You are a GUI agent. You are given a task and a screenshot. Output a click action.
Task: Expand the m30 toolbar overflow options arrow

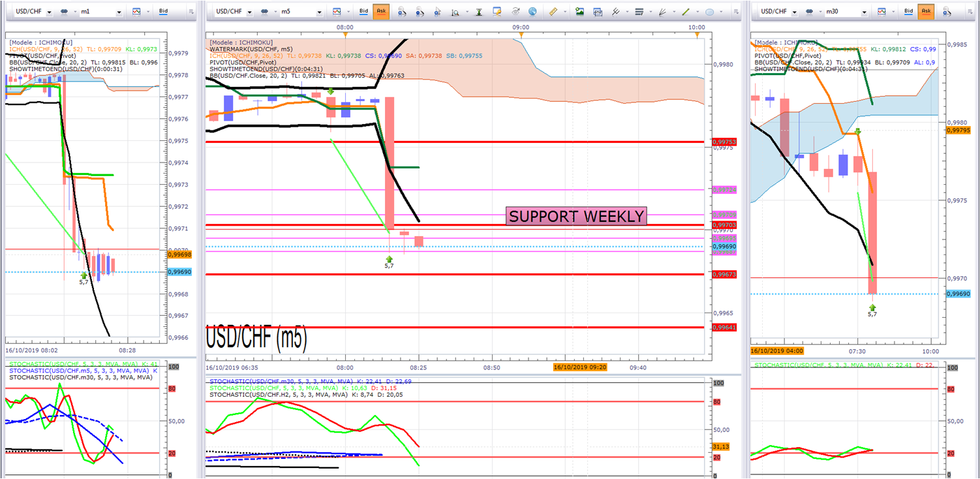pyautogui.click(x=970, y=12)
